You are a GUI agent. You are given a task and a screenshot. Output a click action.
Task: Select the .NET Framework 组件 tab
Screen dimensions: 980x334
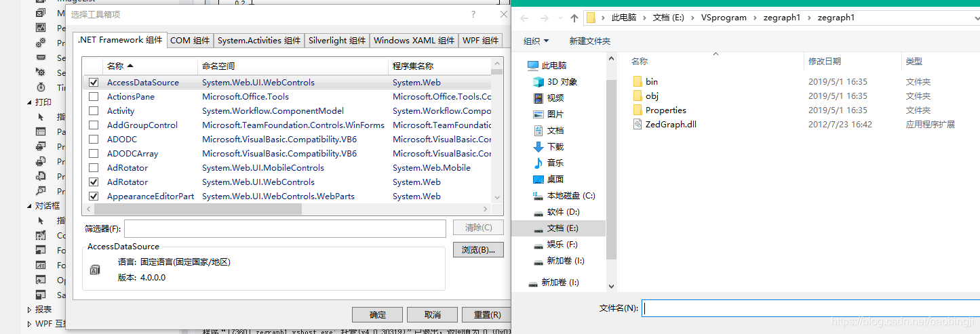[120, 40]
